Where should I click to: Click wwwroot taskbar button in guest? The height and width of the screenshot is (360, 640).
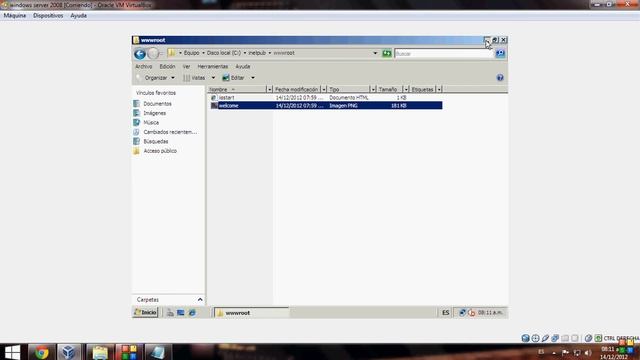251,313
